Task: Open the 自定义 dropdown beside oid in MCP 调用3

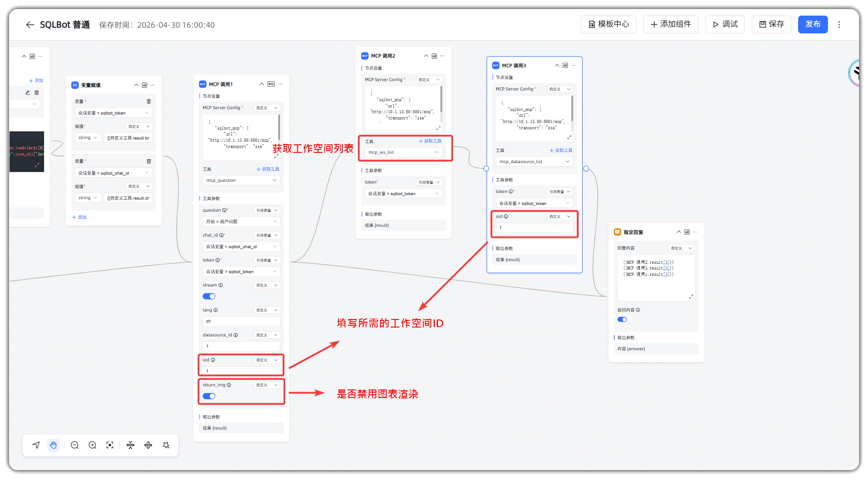Action: pos(560,217)
